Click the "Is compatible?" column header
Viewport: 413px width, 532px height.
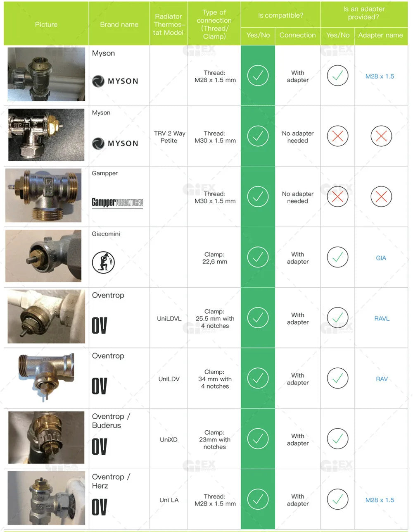tap(280, 15)
